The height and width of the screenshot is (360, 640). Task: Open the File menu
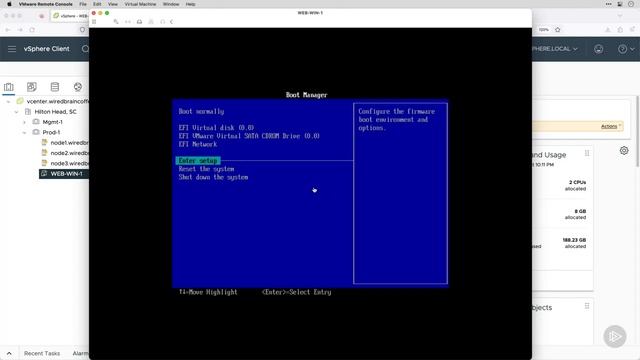[83, 4]
